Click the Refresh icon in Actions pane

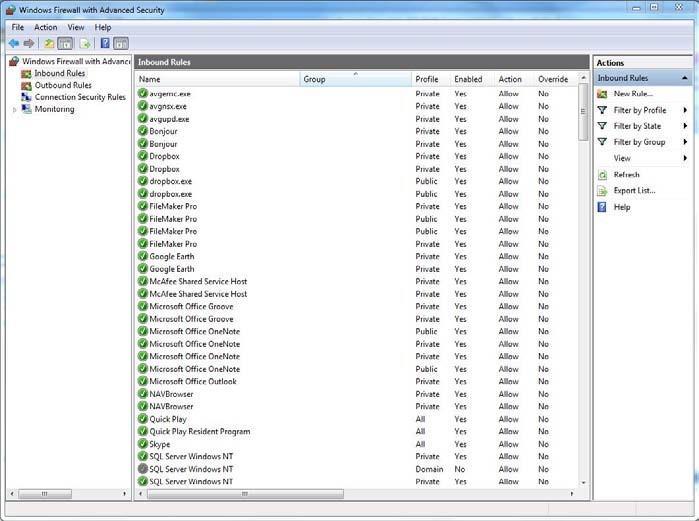602,175
